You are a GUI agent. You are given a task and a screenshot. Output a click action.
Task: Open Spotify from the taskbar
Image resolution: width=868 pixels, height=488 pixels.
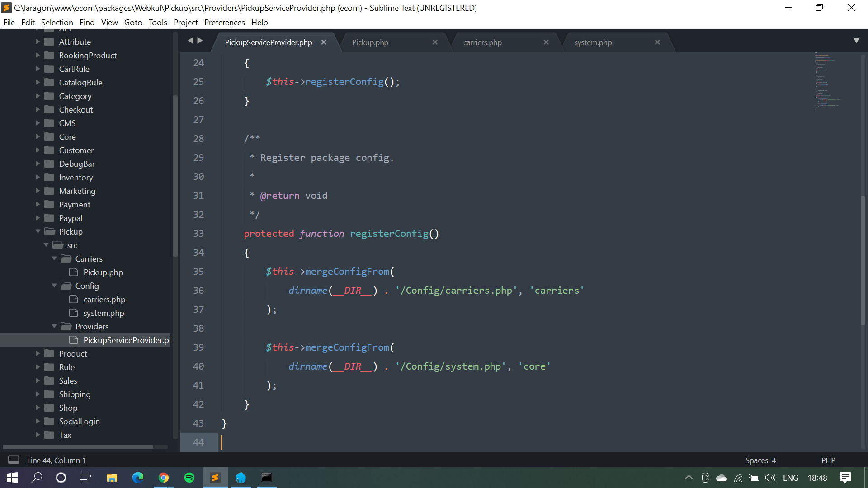click(x=189, y=478)
